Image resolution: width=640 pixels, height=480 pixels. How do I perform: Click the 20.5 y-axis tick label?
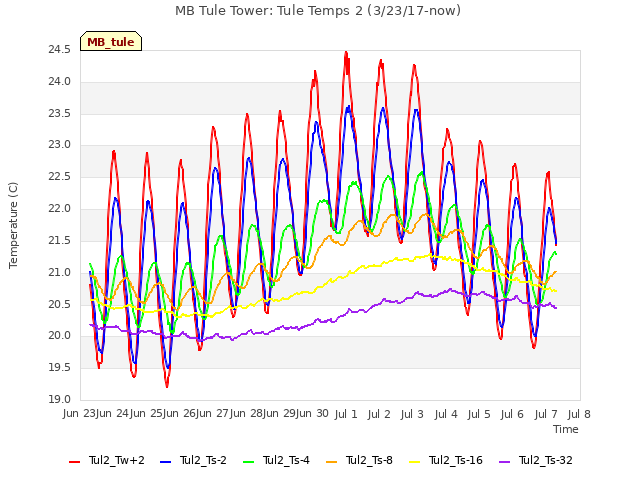(x=60, y=304)
